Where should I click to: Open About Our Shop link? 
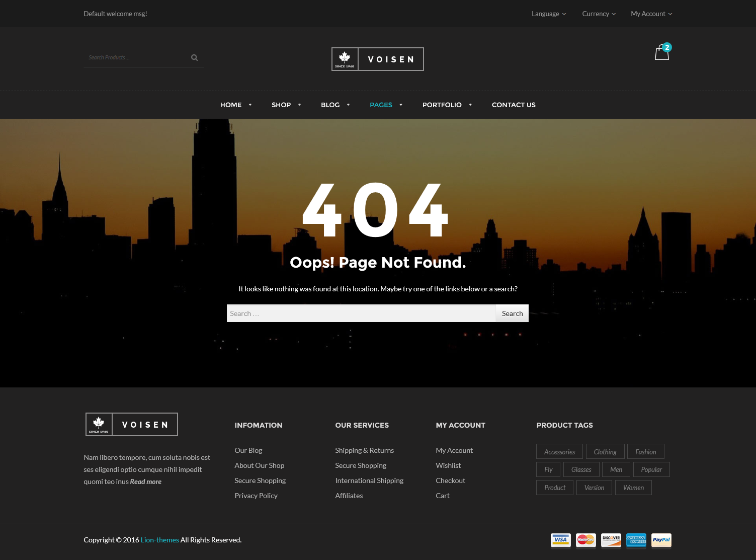coord(260,465)
